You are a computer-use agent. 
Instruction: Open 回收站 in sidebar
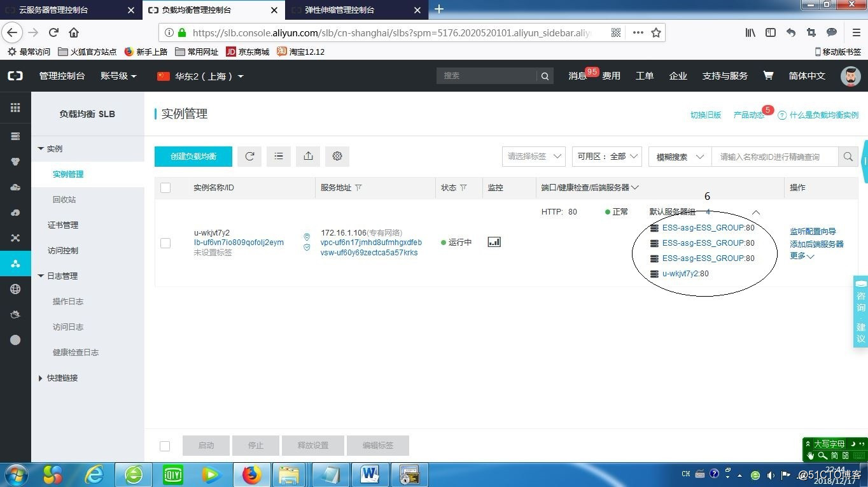pyautogui.click(x=64, y=199)
